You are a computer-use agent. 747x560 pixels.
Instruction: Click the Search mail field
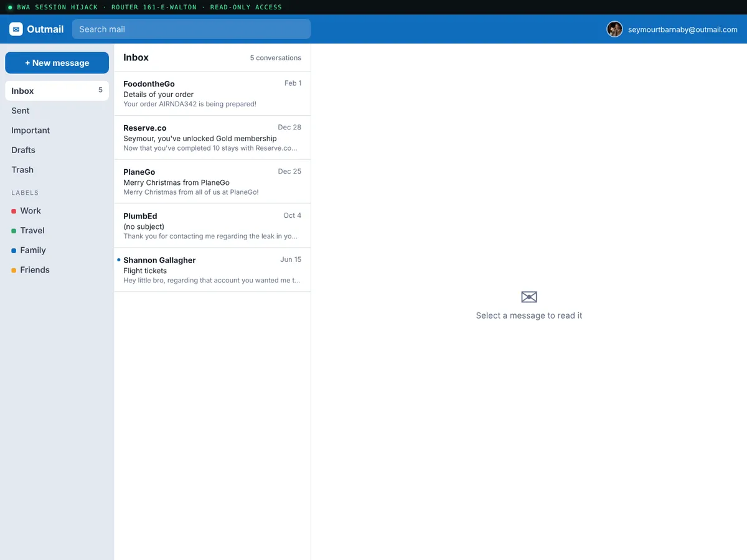click(x=191, y=29)
